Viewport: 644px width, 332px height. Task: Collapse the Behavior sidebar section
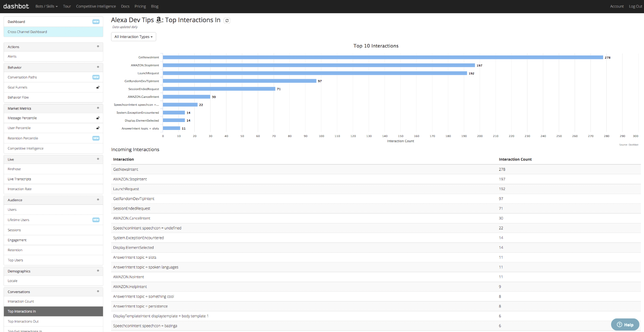(x=98, y=67)
